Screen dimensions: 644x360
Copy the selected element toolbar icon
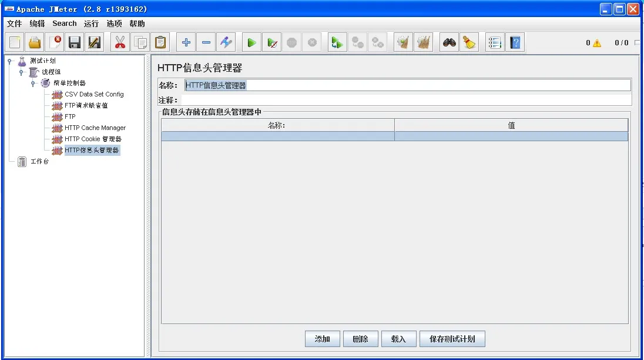click(140, 42)
